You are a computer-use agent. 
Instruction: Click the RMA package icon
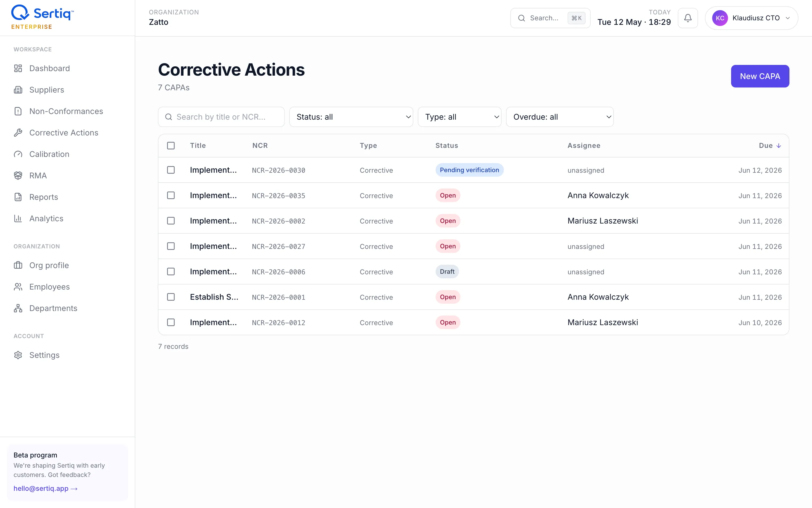tap(18, 176)
